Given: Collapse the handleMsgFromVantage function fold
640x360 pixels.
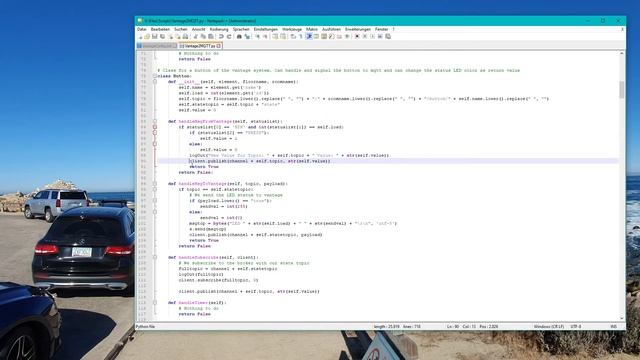Looking at the screenshot, I should point(155,121).
